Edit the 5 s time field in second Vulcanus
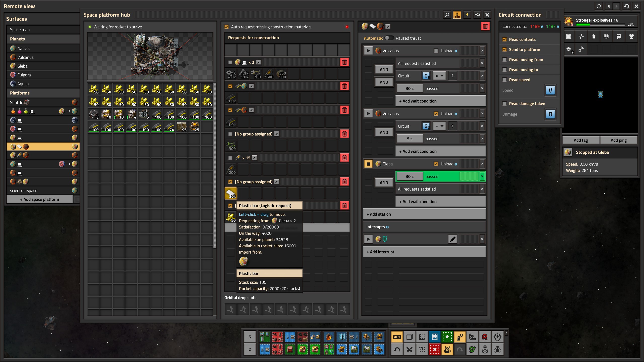 pos(410,139)
